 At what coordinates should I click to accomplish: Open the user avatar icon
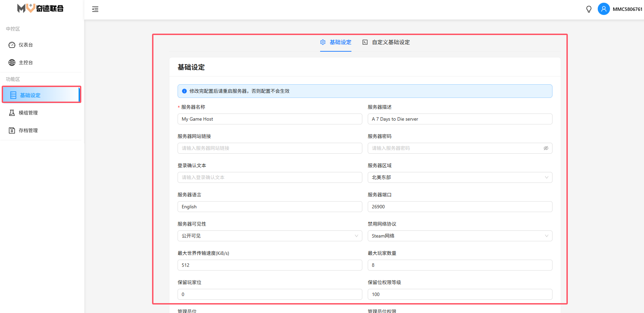tap(604, 9)
